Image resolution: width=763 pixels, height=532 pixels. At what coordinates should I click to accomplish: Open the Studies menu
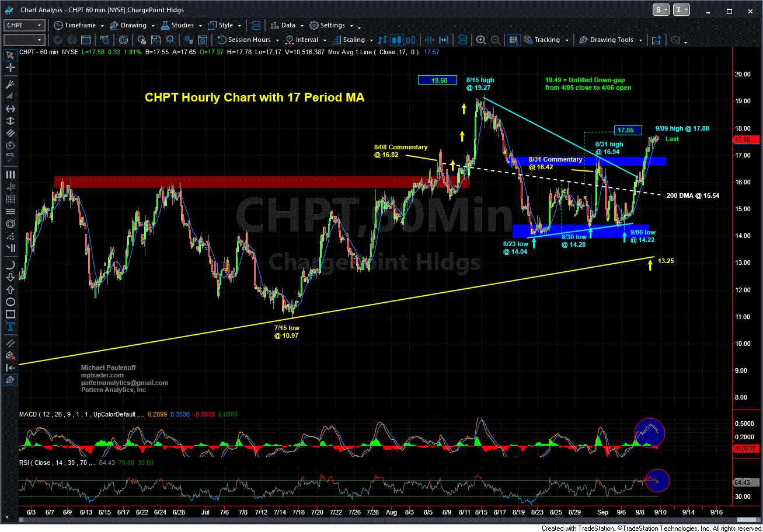182,25
